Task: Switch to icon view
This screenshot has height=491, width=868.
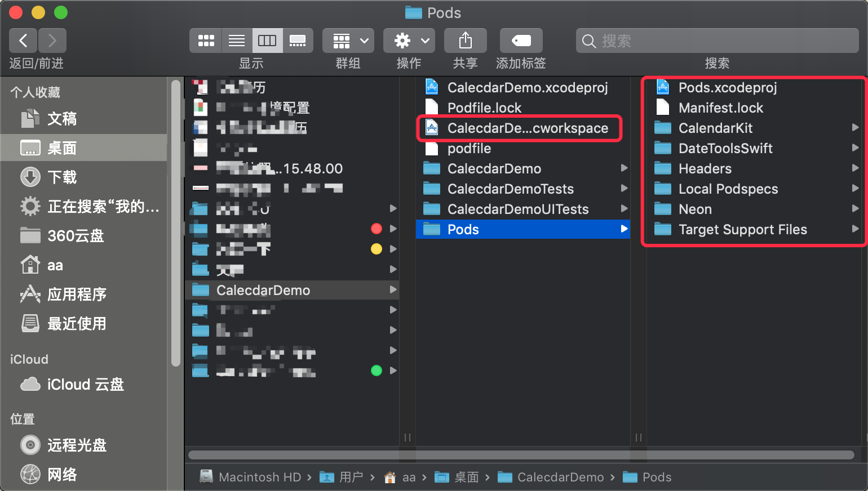Action: (x=206, y=41)
